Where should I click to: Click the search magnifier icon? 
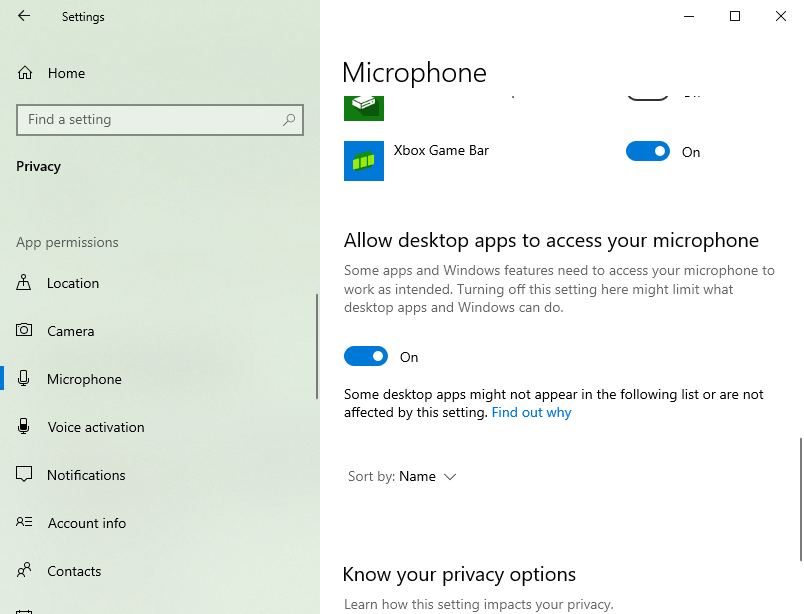(x=289, y=120)
